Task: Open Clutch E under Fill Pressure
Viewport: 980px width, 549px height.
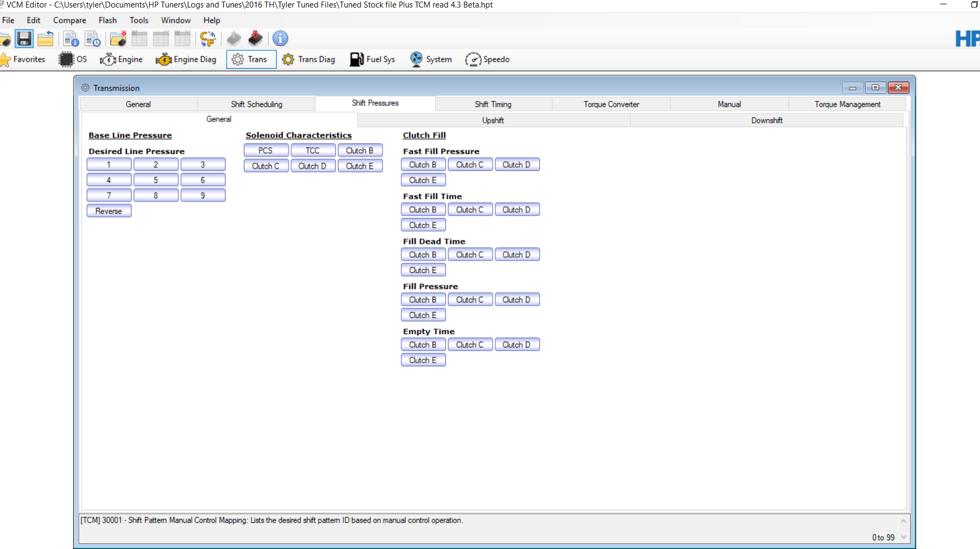Action: click(x=423, y=315)
